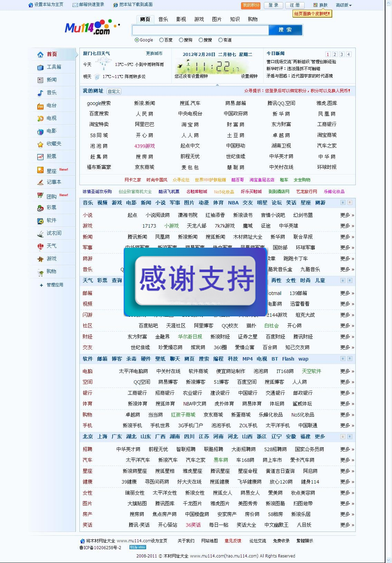Open the 电视 TV icon in sidebar
392x563 pixels.
click(x=40, y=118)
